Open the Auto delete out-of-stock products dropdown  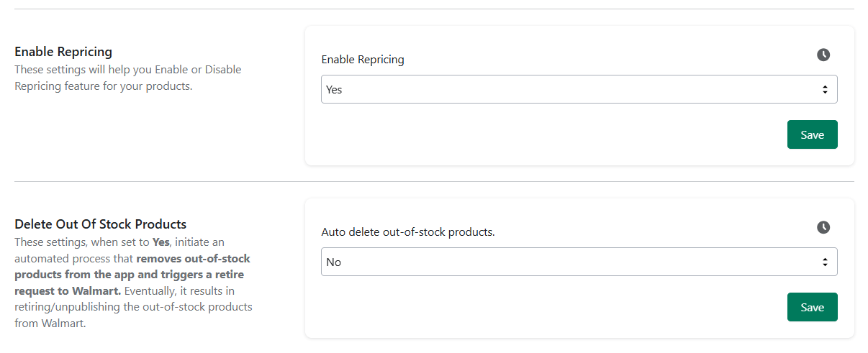pos(579,262)
